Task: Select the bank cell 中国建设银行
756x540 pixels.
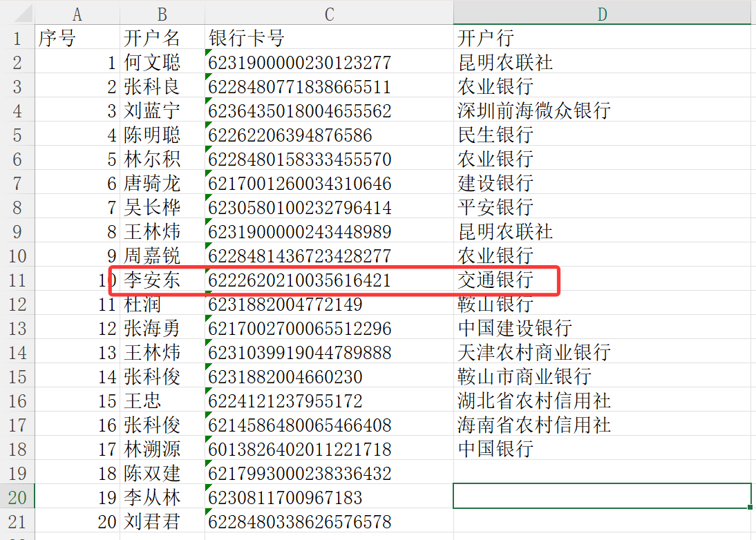Action: (x=602, y=328)
